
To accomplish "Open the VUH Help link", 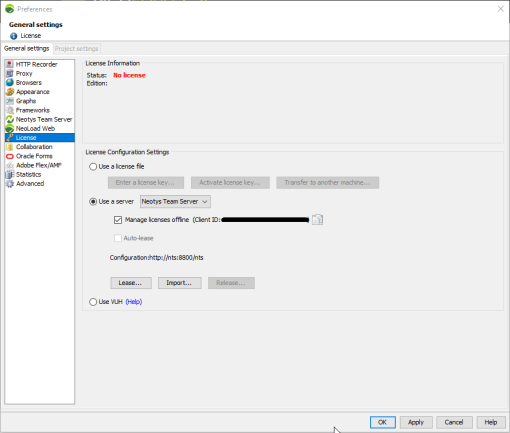I will pyautogui.click(x=134, y=302).
